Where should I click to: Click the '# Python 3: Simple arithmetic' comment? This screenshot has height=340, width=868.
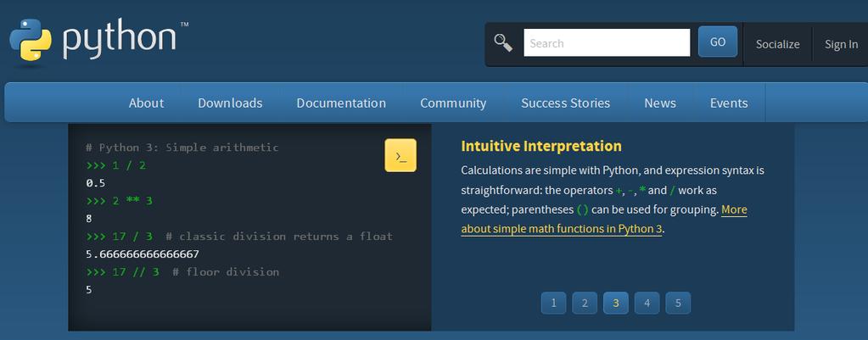point(182,148)
